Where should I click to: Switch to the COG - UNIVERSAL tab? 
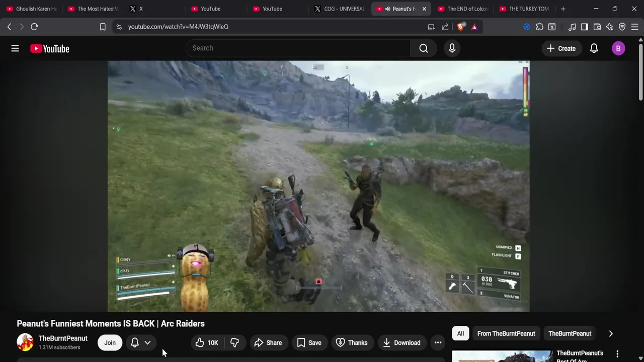coord(340,9)
